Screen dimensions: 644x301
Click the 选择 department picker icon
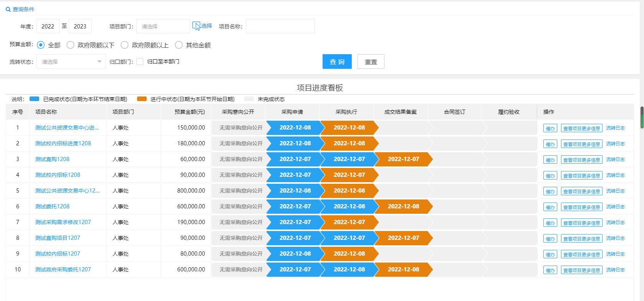tap(196, 26)
